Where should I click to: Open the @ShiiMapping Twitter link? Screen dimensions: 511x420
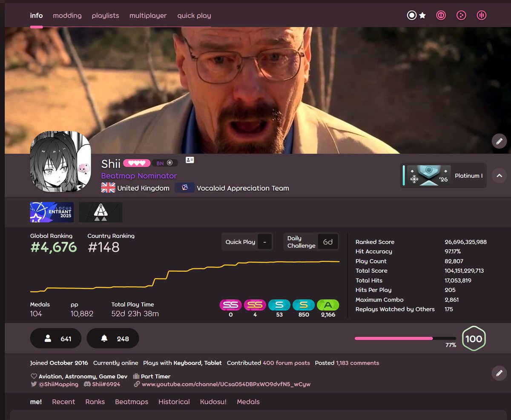coord(59,384)
